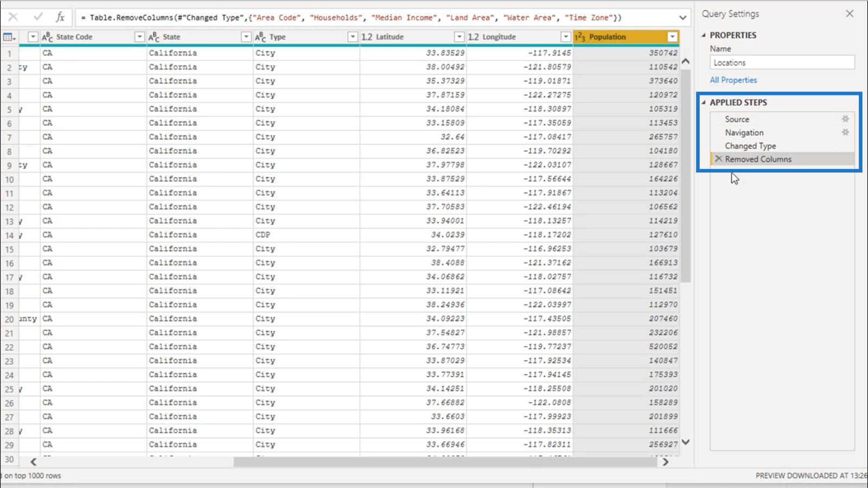Open partially hidden column dropdown before State Code

point(33,37)
